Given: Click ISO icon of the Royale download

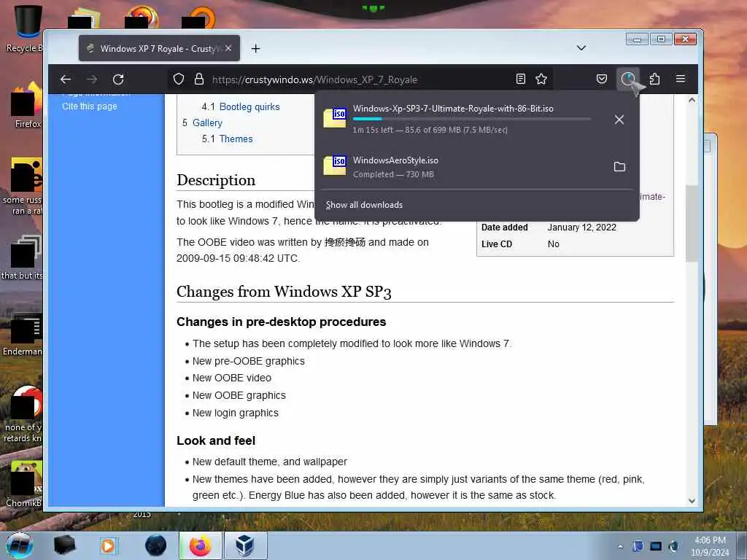Looking at the screenshot, I should coord(335,117).
